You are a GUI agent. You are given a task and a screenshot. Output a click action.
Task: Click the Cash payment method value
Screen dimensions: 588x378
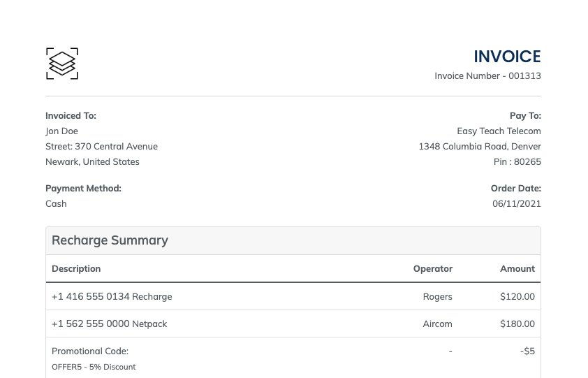pyautogui.click(x=56, y=204)
